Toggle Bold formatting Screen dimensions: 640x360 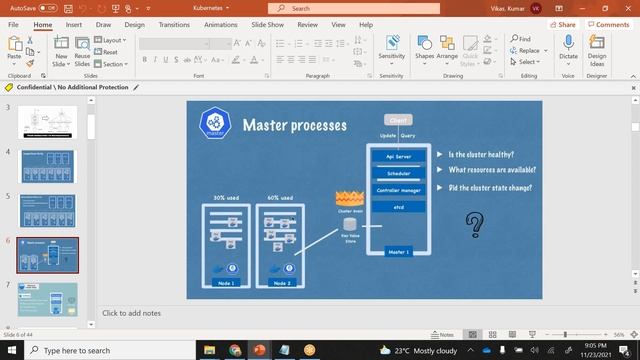[x=144, y=60]
